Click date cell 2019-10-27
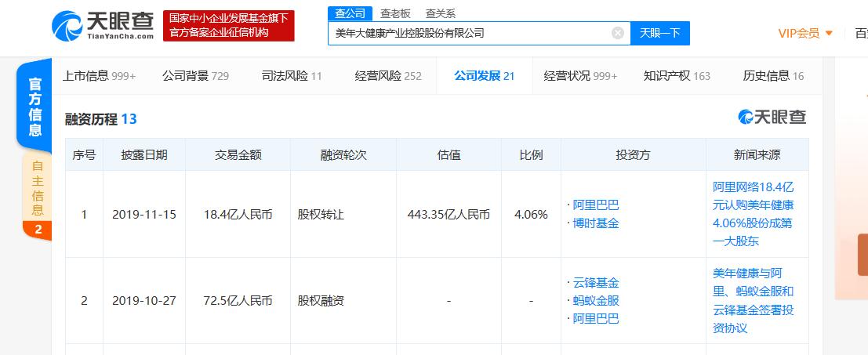 click(x=144, y=301)
